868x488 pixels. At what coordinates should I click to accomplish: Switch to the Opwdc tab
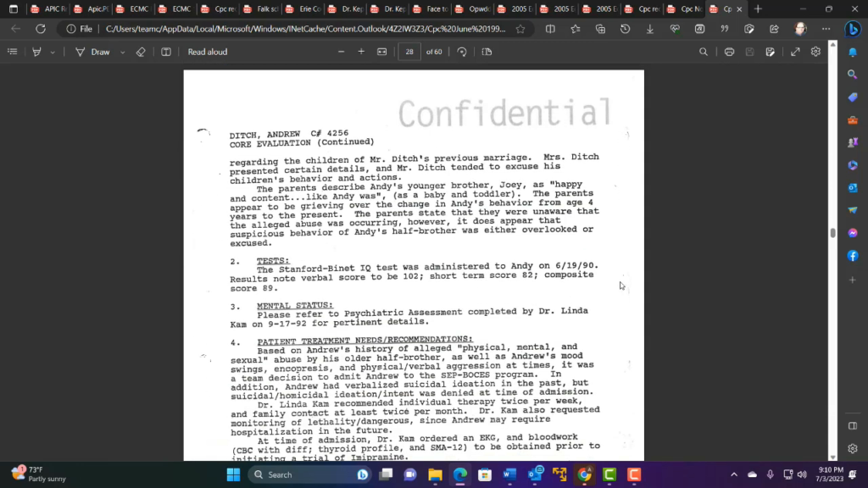tap(474, 8)
